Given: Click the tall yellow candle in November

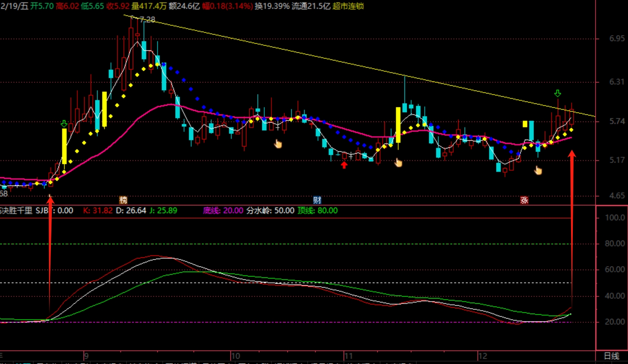Looking at the screenshot, I should (x=398, y=125).
